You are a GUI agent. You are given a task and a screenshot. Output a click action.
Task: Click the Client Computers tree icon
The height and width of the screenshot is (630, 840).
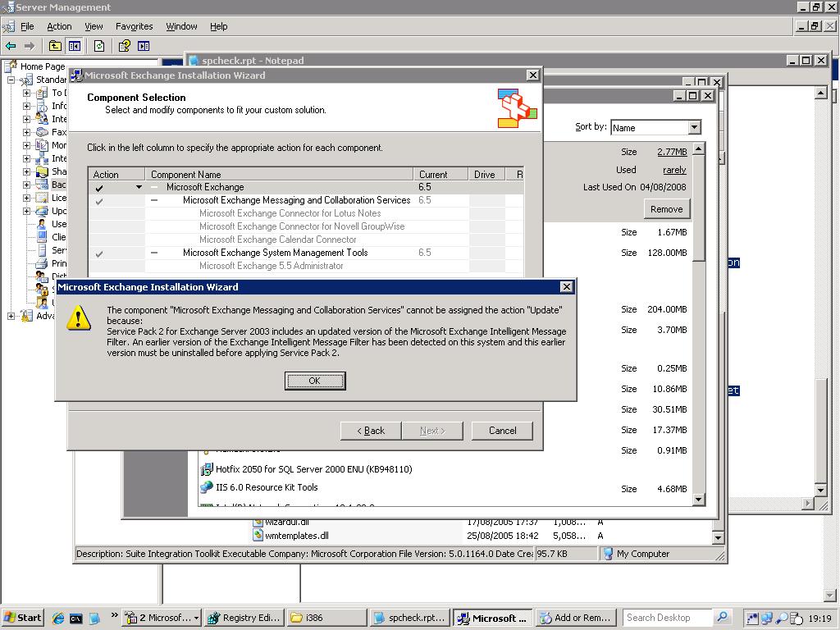[x=42, y=237]
